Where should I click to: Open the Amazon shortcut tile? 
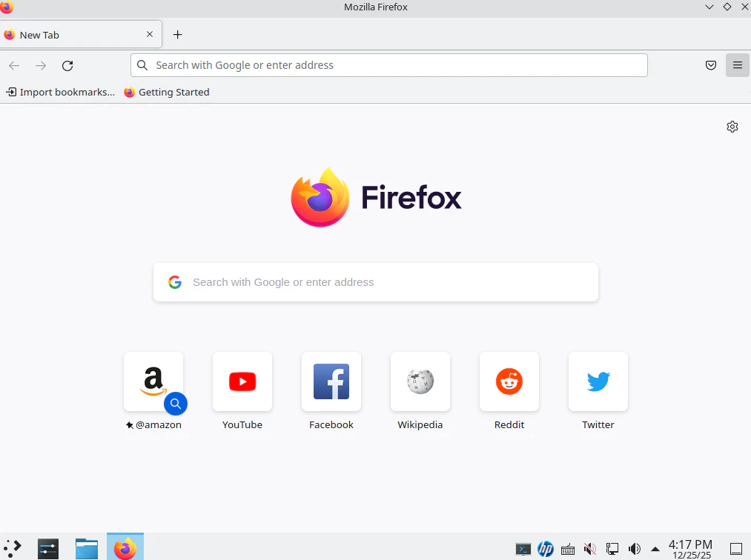[x=153, y=381]
